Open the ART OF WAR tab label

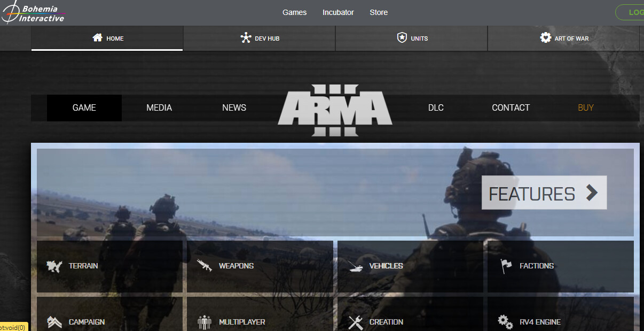[571, 39]
